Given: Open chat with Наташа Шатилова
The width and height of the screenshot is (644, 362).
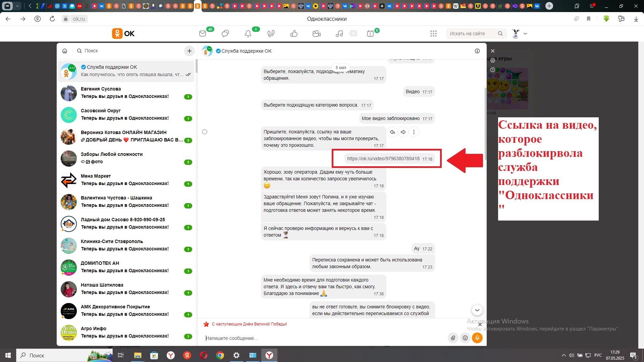Looking at the screenshot, I should pos(126,289).
